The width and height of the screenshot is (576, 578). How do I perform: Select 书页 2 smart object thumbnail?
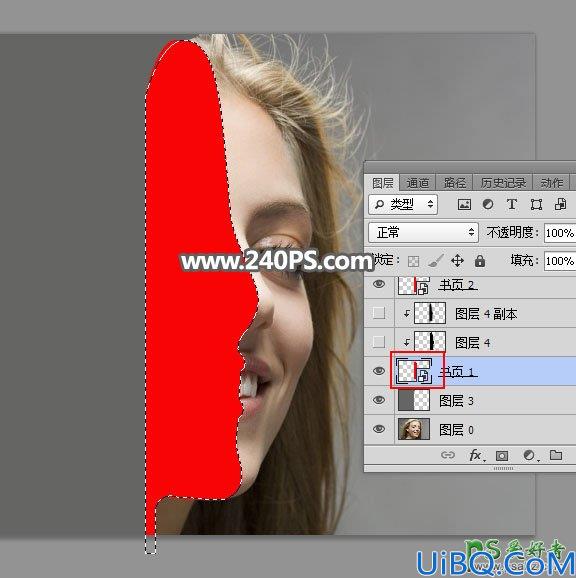click(x=414, y=285)
